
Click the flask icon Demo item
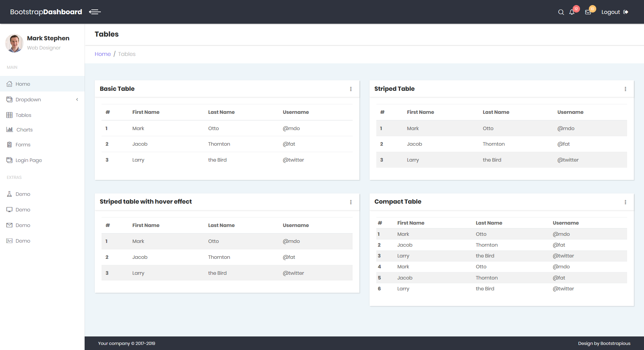tap(9, 194)
